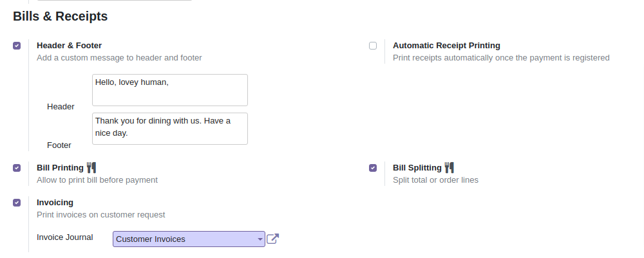
Task: Focus the Footer message text box
Action: tap(170, 129)
